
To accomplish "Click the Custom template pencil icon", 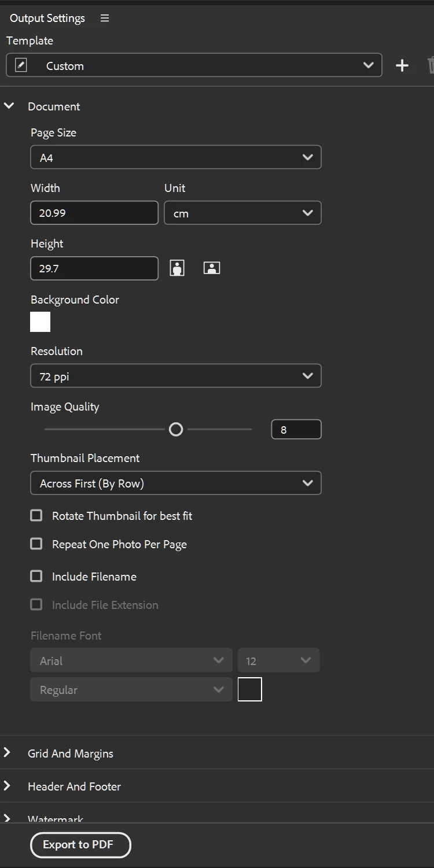I will click(21, 65).
